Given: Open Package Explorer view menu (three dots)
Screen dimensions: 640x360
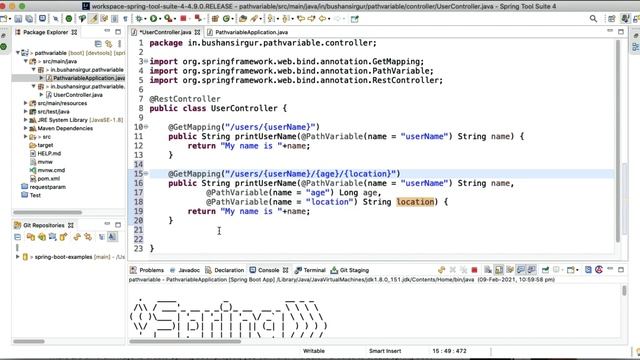Looking at the screenshot, I should [120, 43].
